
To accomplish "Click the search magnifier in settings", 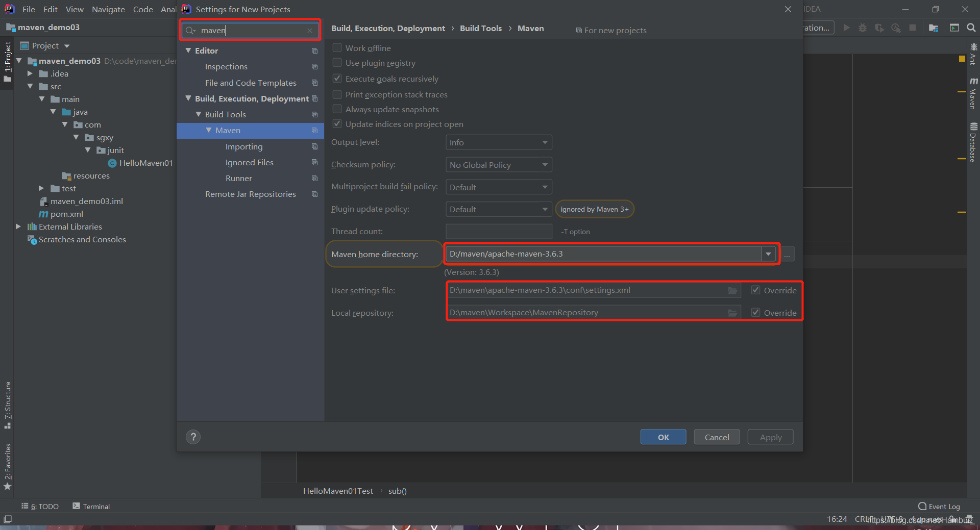I will click(190, 31).
